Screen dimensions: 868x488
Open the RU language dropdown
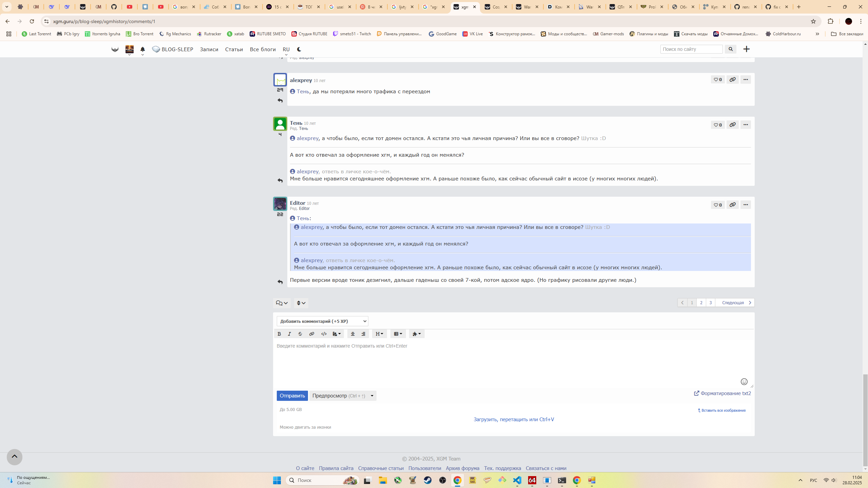coord(286,50)
